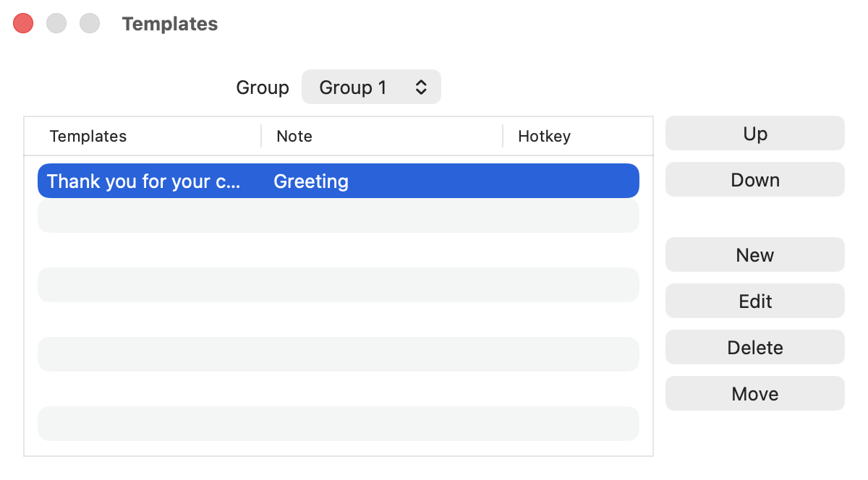Click the up-down chevrons on the Group popup
Image resolution: width=868 pixels, height=480 pixels.
tap(421, 87)
